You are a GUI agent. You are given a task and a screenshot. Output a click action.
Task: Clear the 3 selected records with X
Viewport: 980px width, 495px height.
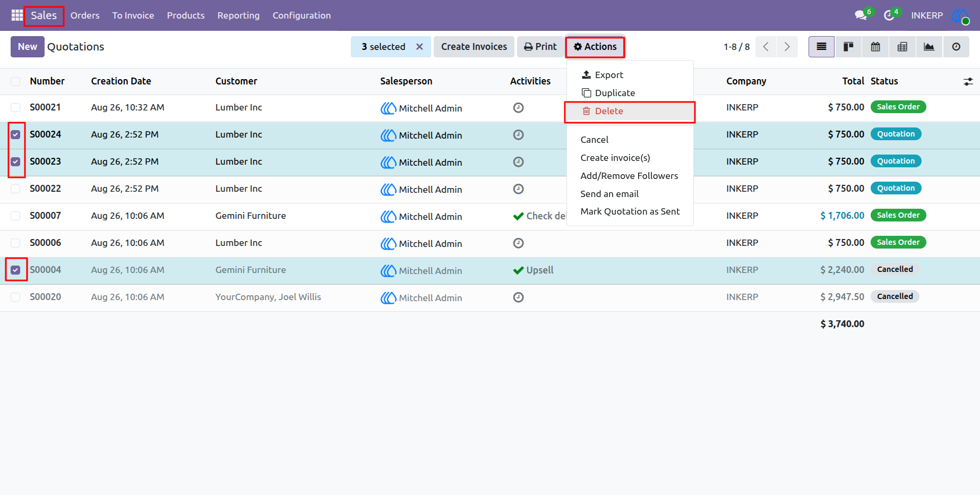click(419, 47)
